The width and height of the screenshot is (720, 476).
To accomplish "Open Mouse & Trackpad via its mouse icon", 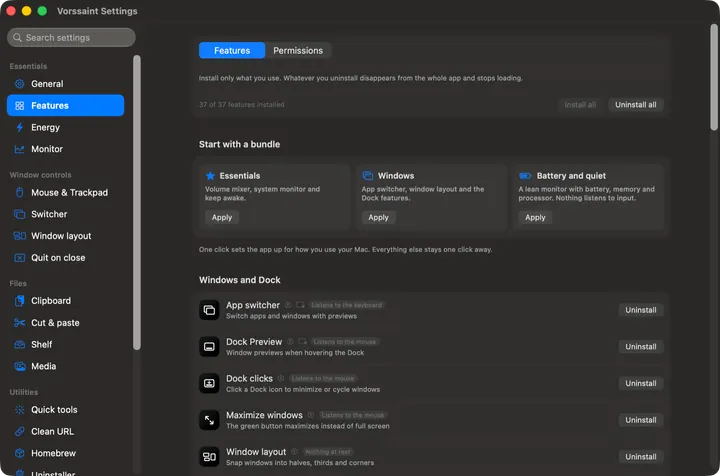I will click(19, 192).
